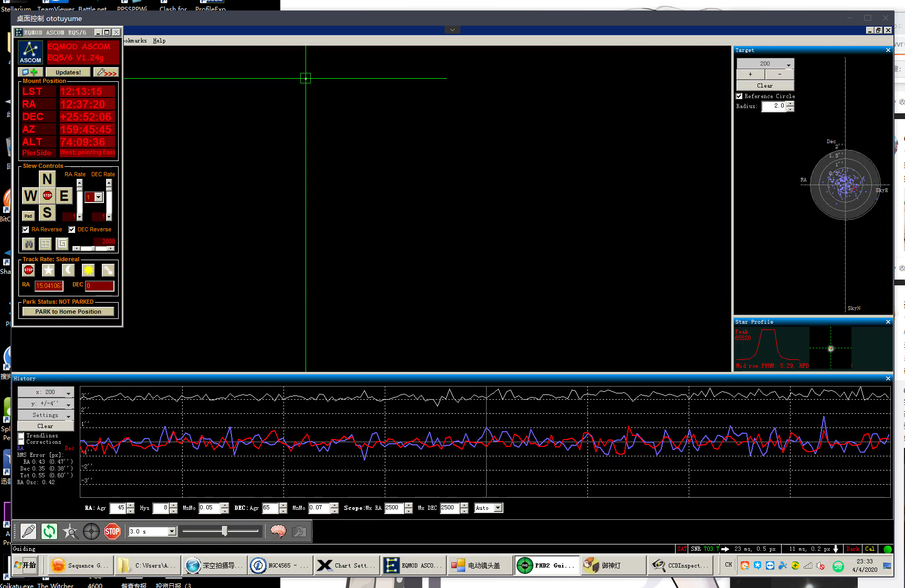Open EQMOD setup via wrench arrows icon
The width and height of the screenshot is (905, 588).
click(106, 72)
